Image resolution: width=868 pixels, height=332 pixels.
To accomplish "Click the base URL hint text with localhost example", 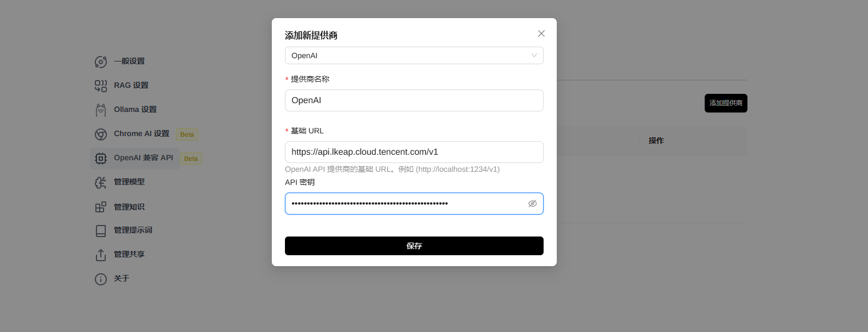I will click(392, 169).
